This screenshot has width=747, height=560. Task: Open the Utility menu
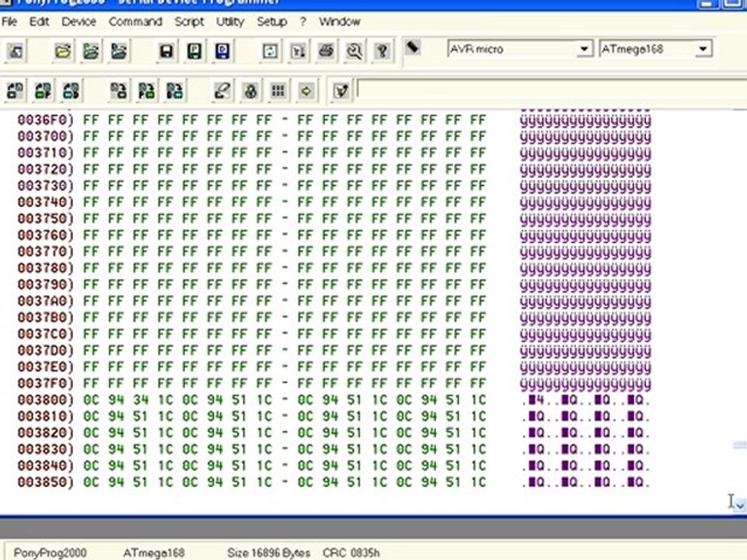(x=230, y=22)
